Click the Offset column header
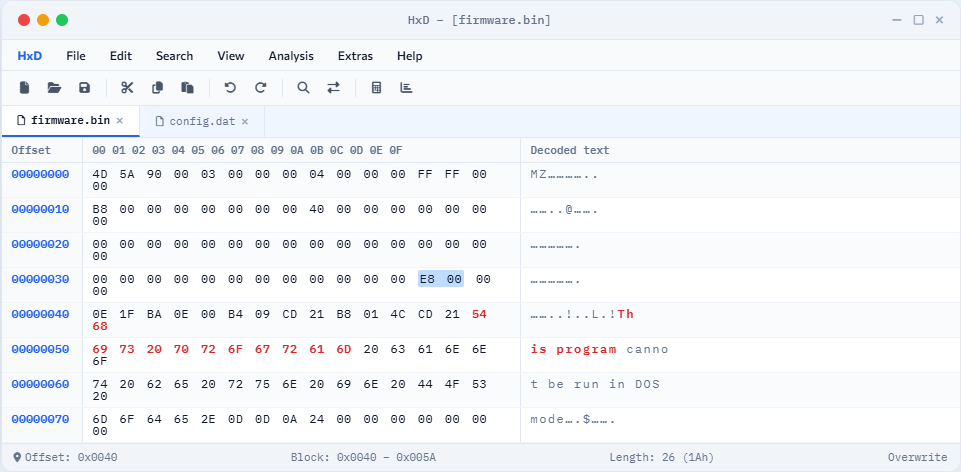The height and width of the screenshot is (472, 961). click(x=31, y=150)
